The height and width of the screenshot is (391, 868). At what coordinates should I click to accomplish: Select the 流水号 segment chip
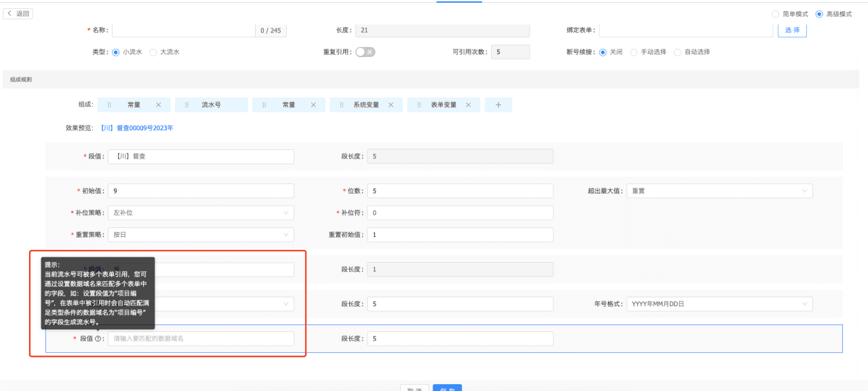pos(211,105)
